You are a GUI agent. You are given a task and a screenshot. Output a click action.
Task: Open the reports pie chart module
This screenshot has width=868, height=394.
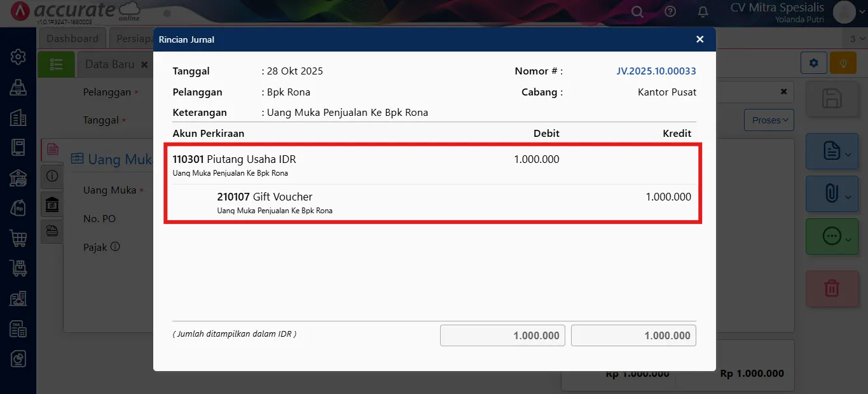pos(18,359)
